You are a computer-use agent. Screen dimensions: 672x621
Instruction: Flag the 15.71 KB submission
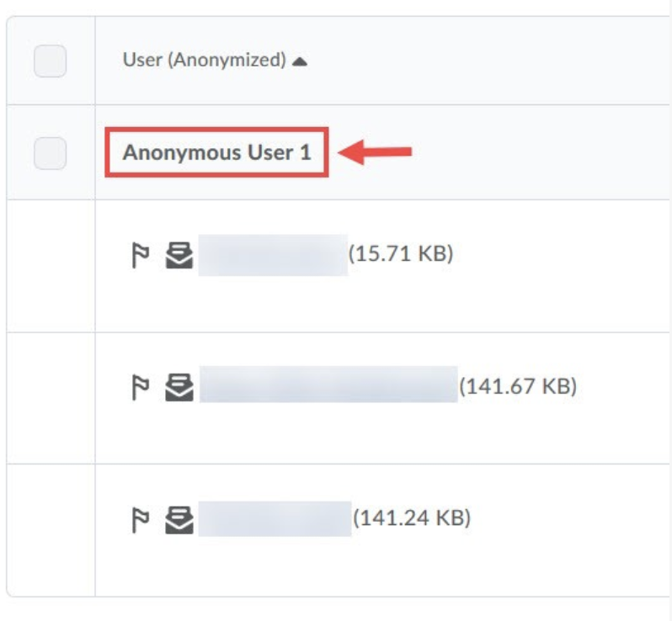click(140, 255)
